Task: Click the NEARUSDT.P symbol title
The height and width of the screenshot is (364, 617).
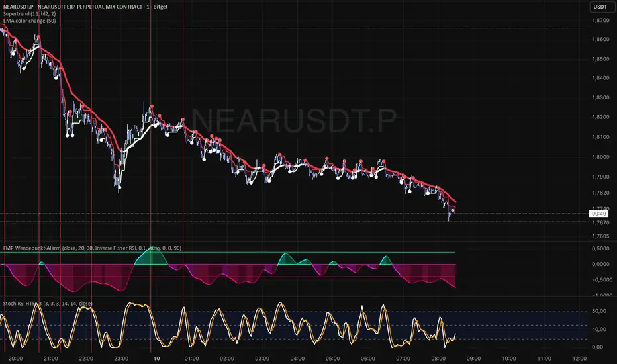Action: (85, 7)
